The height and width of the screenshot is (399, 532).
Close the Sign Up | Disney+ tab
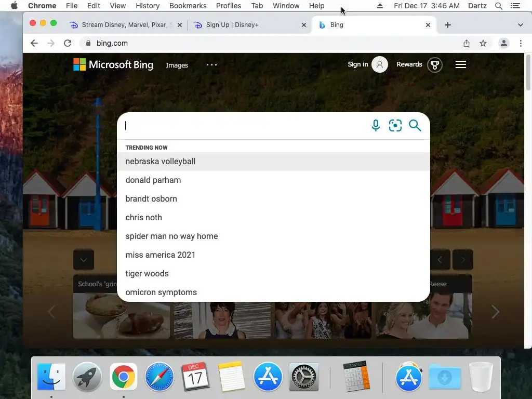304,25
